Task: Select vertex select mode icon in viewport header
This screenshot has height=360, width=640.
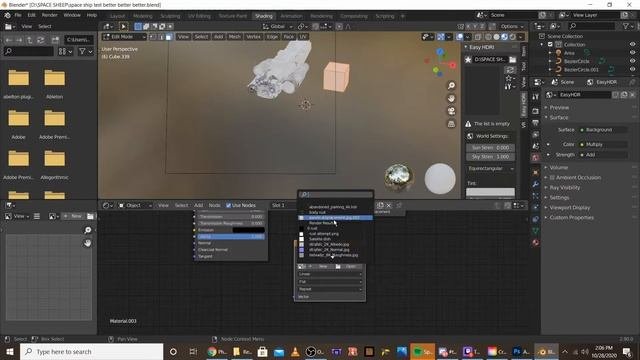Action: [x=152, y=37]
